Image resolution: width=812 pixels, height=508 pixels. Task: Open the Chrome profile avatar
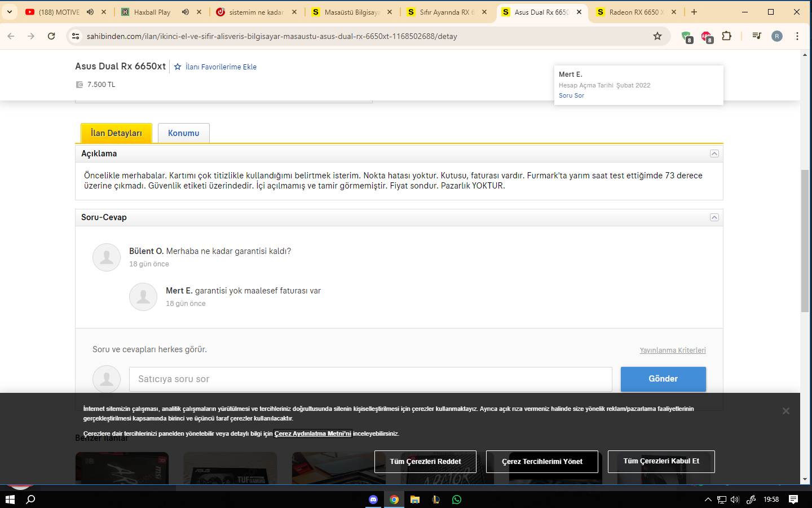point(777,36)
